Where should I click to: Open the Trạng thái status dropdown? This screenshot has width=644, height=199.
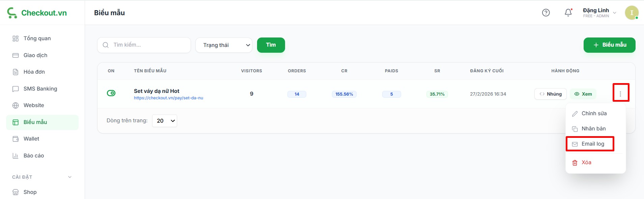224,45
